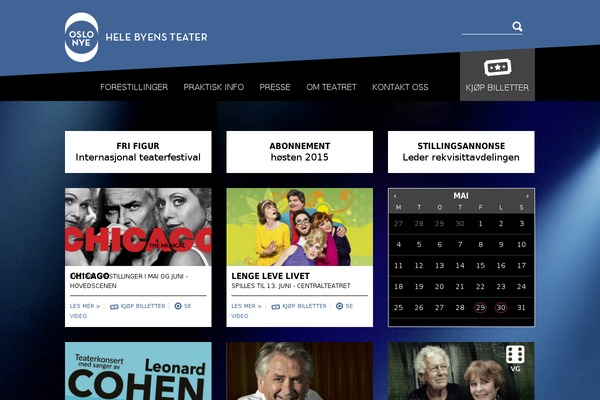Viewport: 600px width, 400px height.
Task: Select circled date 30 in calendar
Action: (x=501, y=307)
